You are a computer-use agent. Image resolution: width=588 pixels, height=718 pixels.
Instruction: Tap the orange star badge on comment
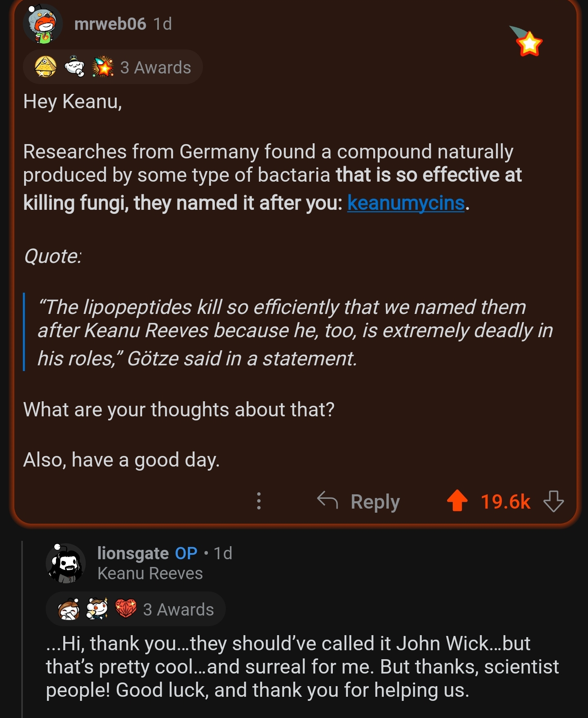tap(528, 42)
